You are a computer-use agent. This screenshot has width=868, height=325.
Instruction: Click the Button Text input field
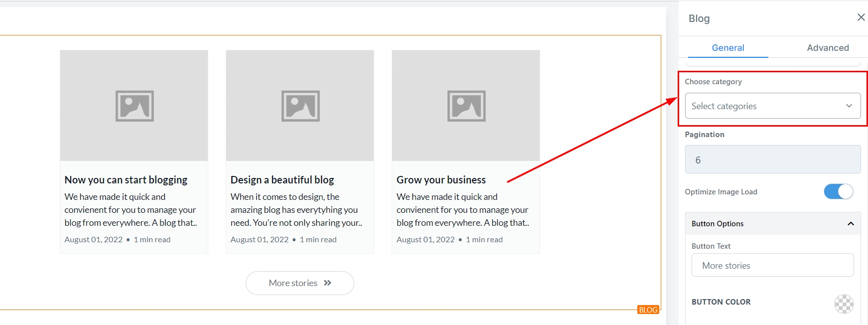(x=772, y=265)
